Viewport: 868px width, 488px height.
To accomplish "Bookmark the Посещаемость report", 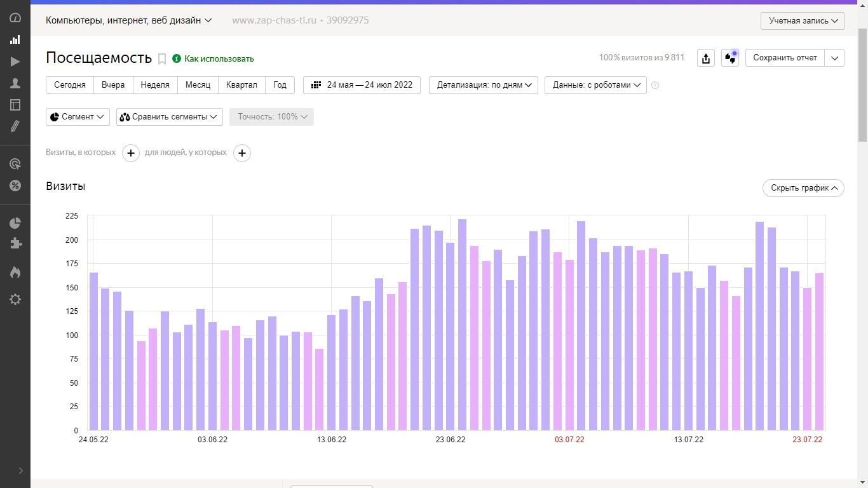I will (x=162, y=59).
